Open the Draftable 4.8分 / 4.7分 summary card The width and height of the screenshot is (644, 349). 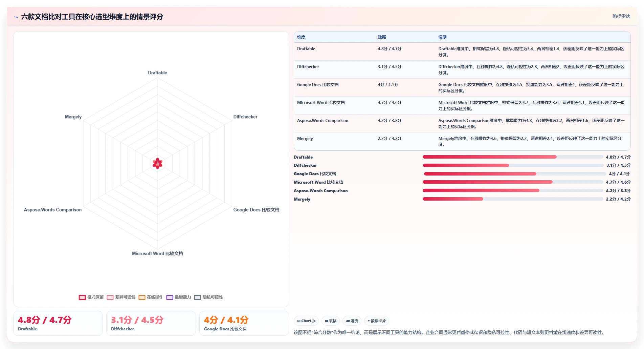pyautogui.click(x=58, y=323)
